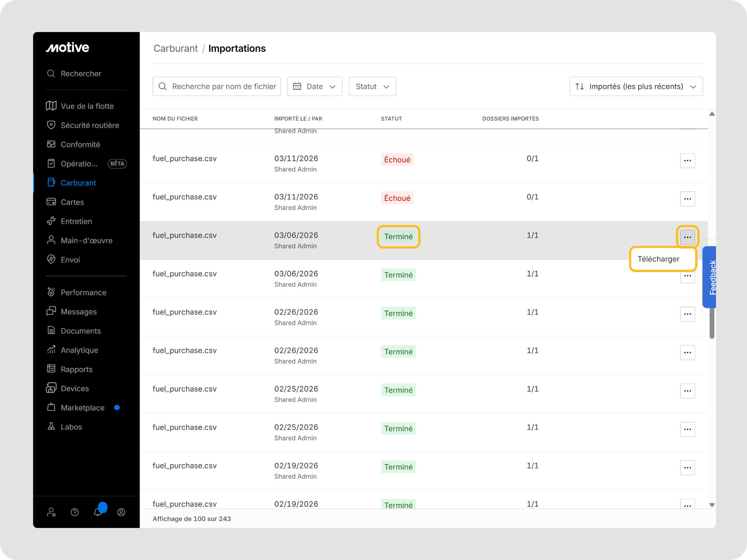The height and width of the screenshot is (560, 747).
Task: Click the STATUT column header
Action: coord(391,118)
